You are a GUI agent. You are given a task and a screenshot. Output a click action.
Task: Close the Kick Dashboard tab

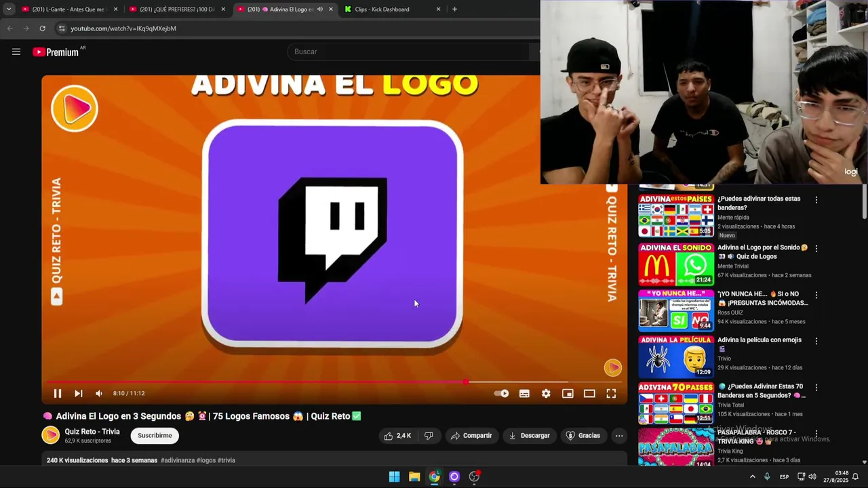click(438, 9)
